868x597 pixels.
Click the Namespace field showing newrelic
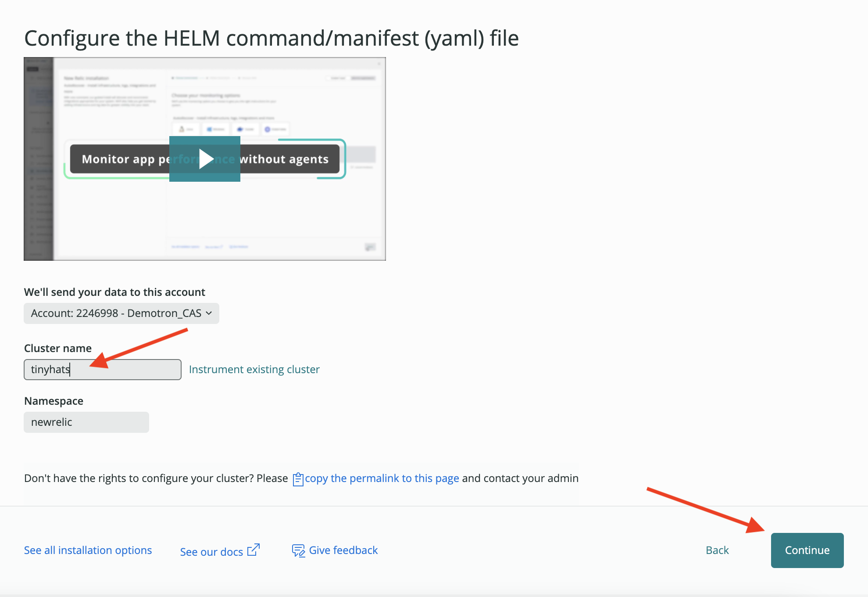click(x=86, y=422)
